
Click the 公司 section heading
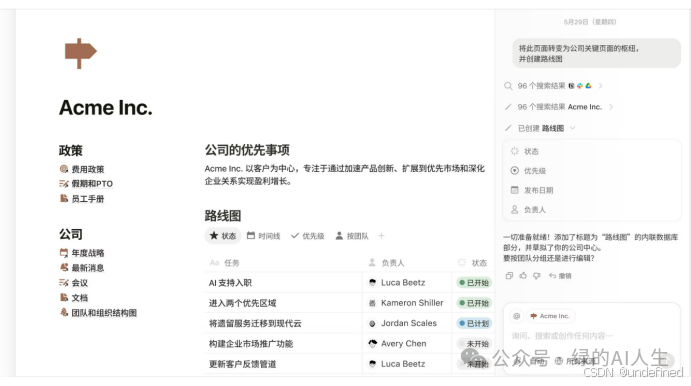71,234
